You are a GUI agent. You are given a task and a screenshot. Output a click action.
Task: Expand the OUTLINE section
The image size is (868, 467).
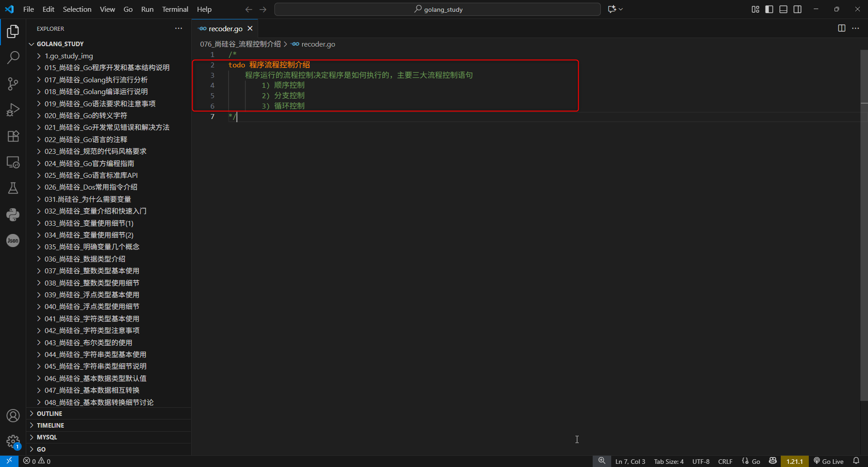(108, 414)
